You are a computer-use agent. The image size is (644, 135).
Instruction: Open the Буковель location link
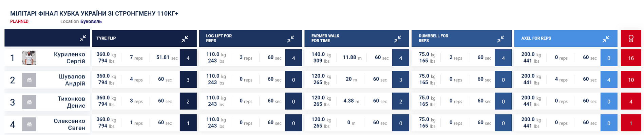91,21
